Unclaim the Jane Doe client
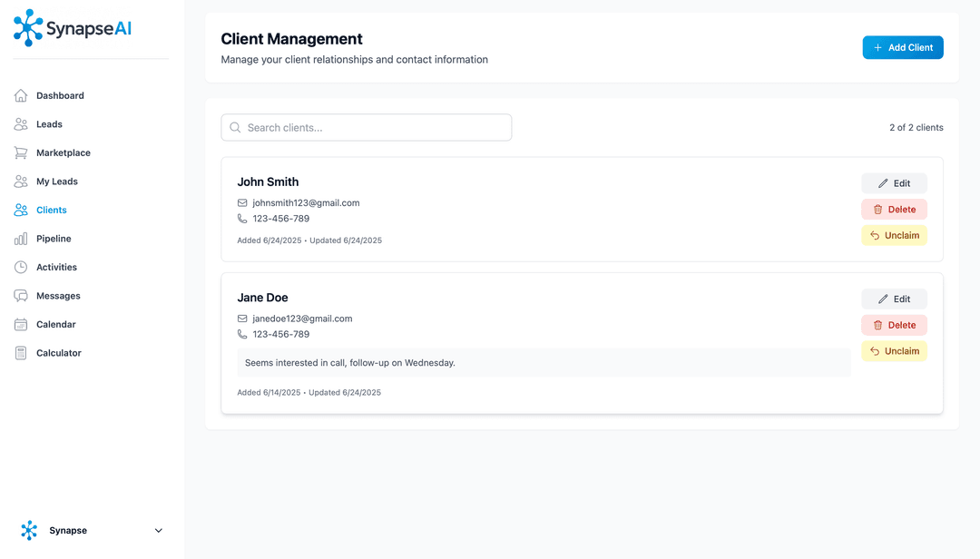This screenshot has height=559, width=980. 894,351
